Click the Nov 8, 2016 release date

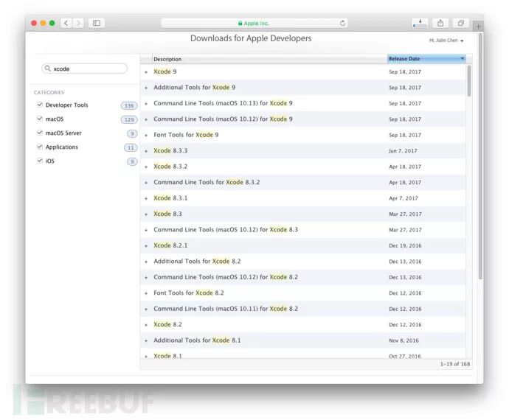pyautogui.click(x=404, y=340)
